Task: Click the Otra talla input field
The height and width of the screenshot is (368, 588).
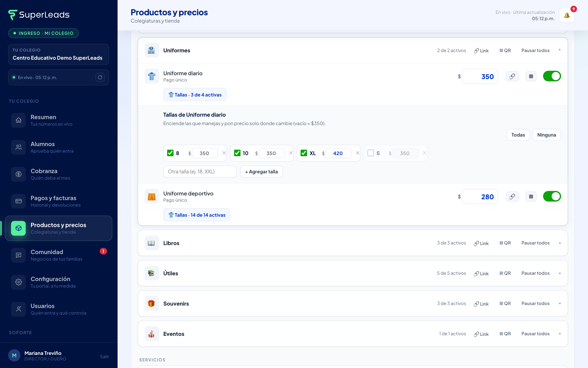Action: pos(200,171)
